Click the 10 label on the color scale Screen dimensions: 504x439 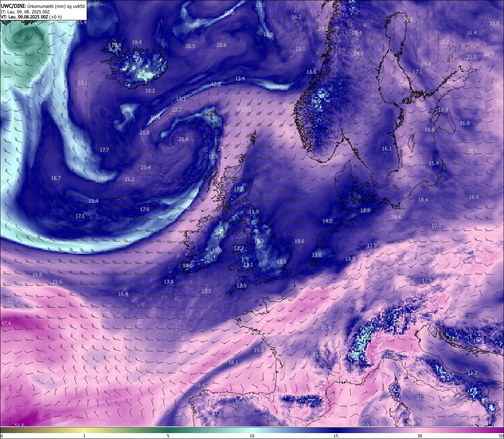[x=252, y=436]
